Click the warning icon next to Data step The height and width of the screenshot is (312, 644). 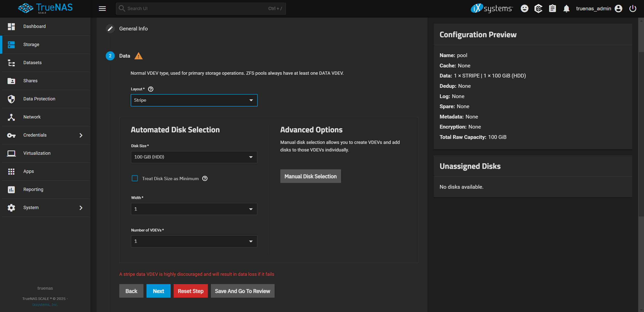point(139,56)
